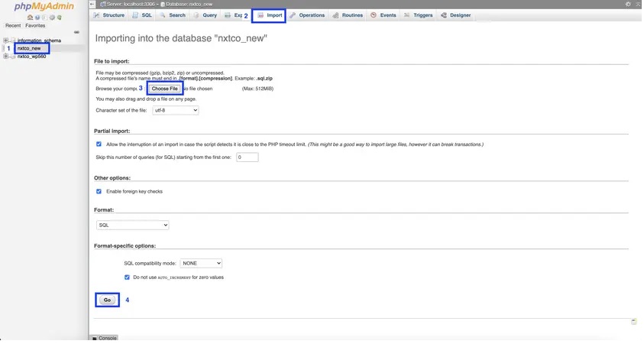Select nxtco_wp560 database in tree
The width and height of the screenshot is (644, 344).
31,57
